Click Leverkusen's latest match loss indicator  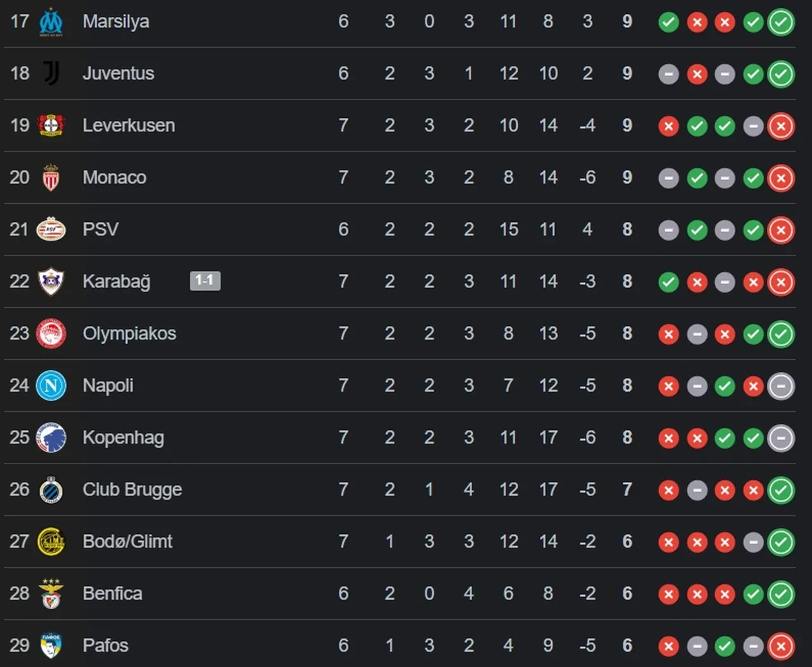click(x=781, y=127)
